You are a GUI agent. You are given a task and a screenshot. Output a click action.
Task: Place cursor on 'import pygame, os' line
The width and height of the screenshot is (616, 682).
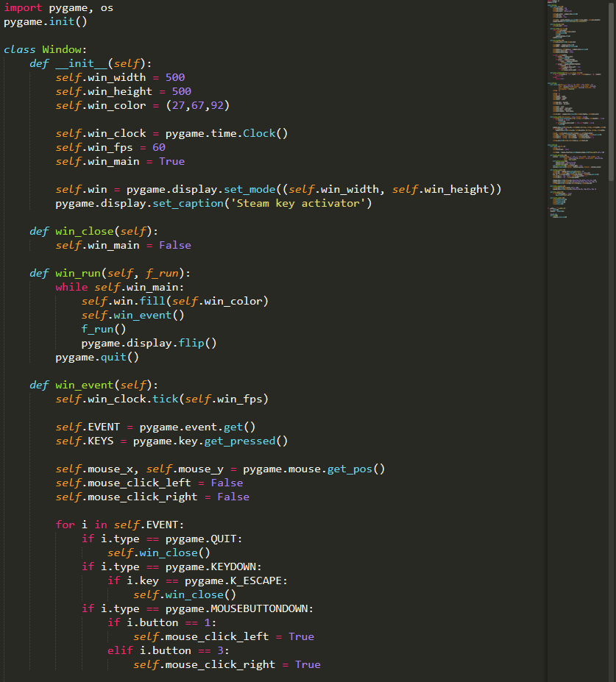coord(58,8)
